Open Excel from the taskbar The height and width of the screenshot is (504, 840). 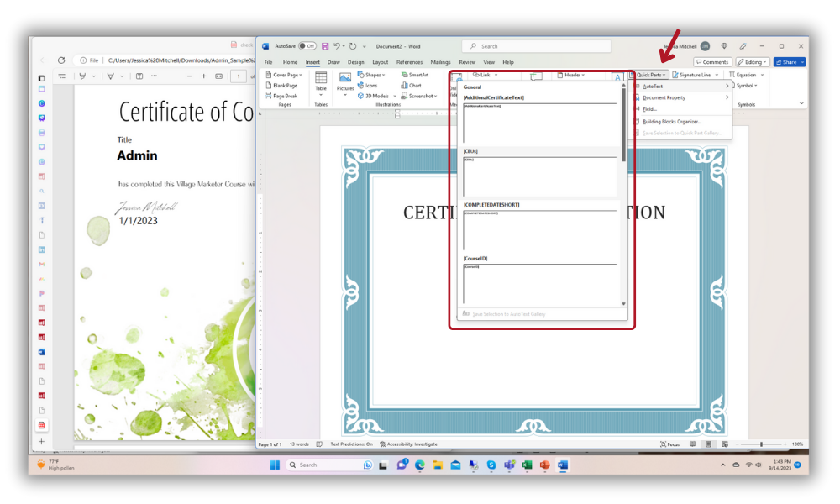click(x=527, y=465)
